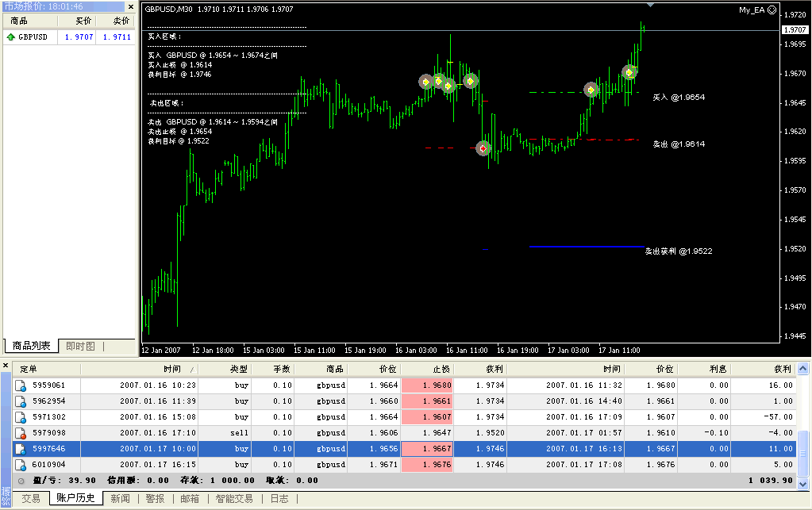Viewport: 812px width, 510px height.
Task: Sort history by 手数 column header
Action: coord(273,370)
